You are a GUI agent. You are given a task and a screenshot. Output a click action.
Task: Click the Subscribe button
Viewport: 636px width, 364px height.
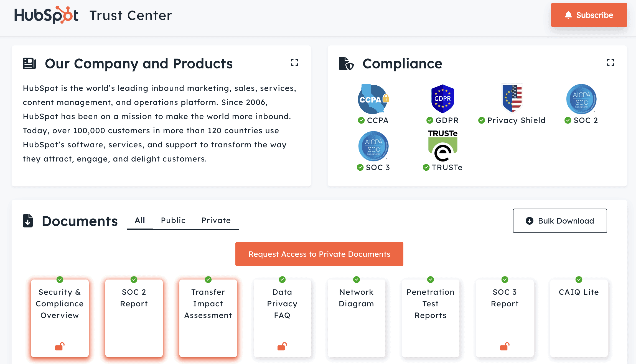pyautogui.click(x=589, y=15)
